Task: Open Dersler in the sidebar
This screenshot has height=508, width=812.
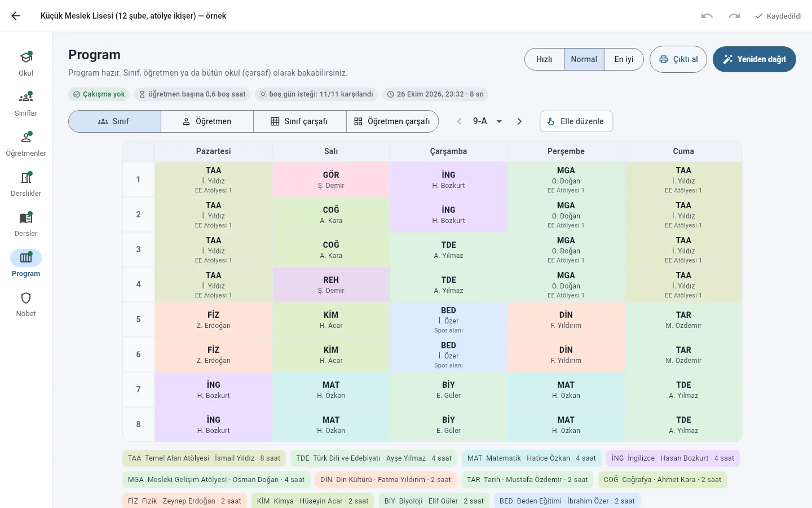Action: [x=26, y=224]
